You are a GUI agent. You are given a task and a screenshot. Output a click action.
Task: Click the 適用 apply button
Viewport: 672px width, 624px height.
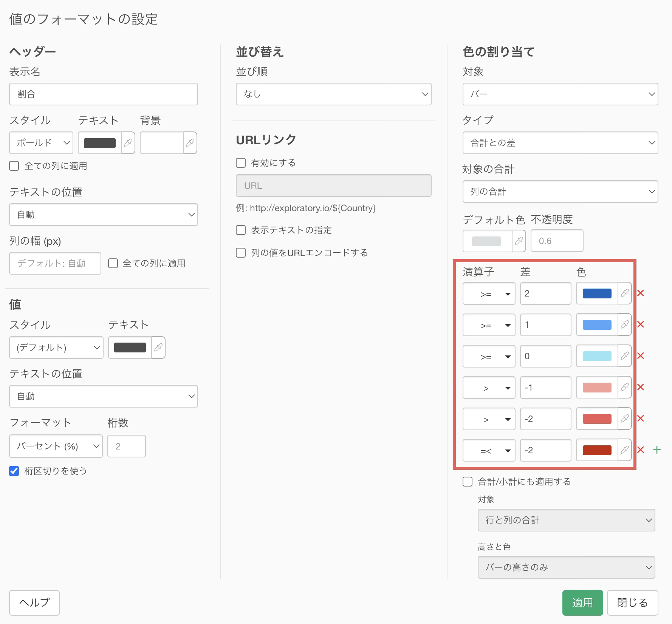583,603
